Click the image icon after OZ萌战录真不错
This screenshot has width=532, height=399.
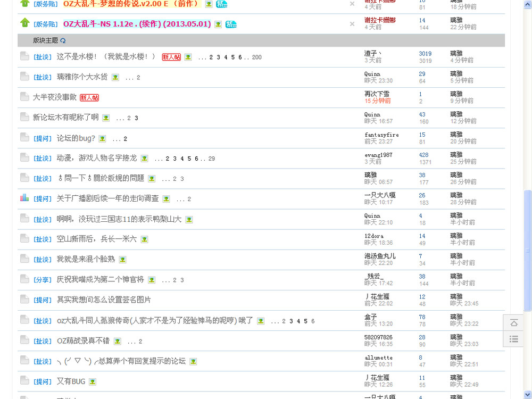118,341
